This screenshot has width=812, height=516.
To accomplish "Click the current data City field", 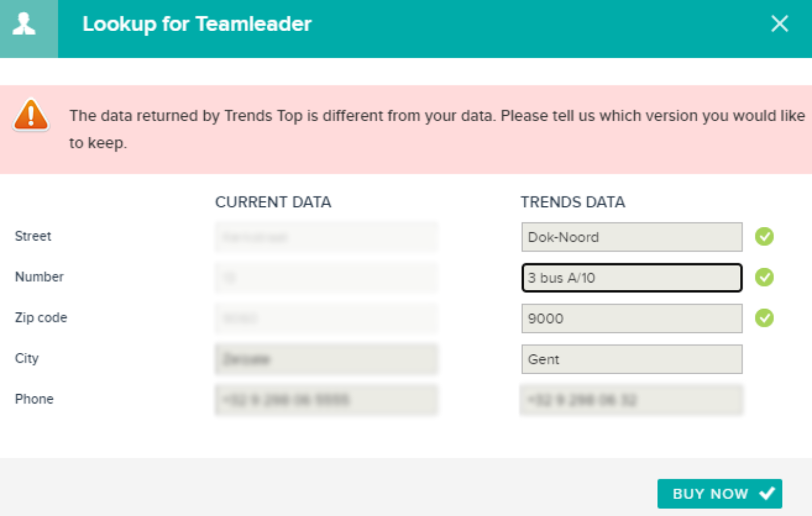I will click(326, 359).
